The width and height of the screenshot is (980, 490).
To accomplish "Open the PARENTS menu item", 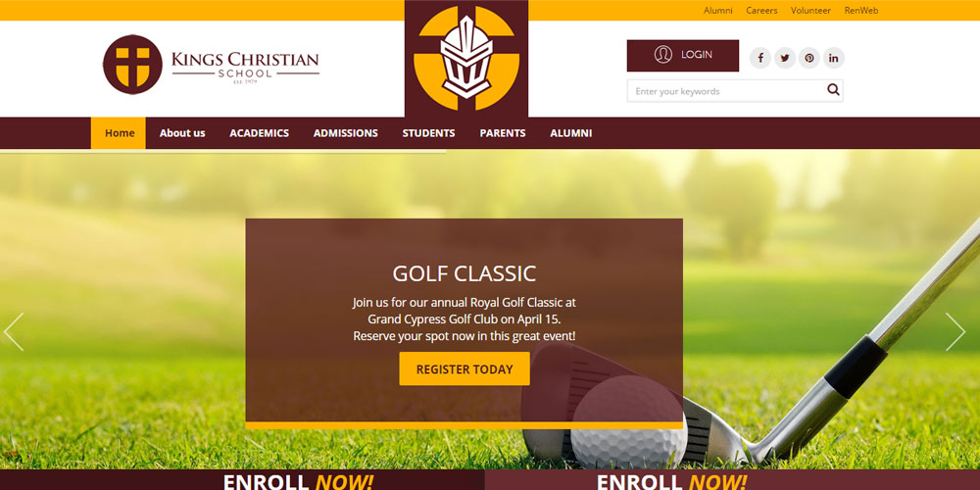I will pyautogui.click(x=503, y=133).
